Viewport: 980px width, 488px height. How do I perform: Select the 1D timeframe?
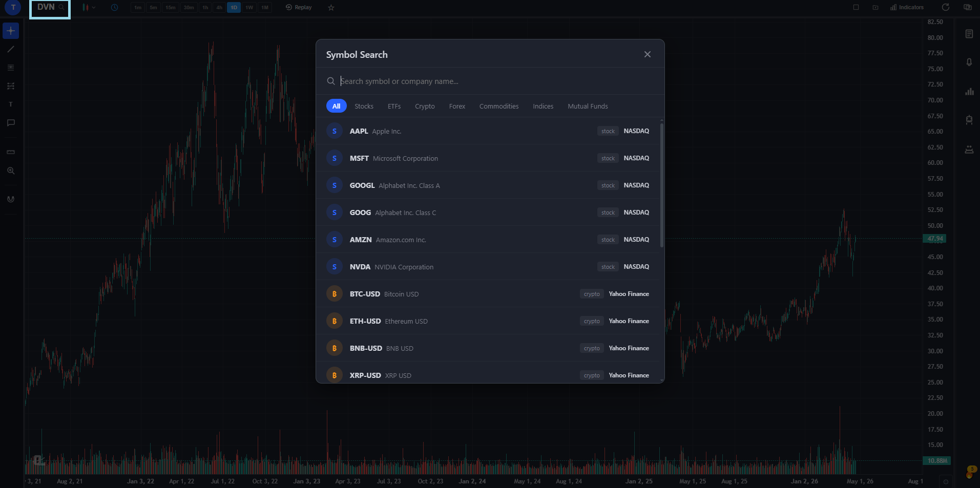click(234, 8)
